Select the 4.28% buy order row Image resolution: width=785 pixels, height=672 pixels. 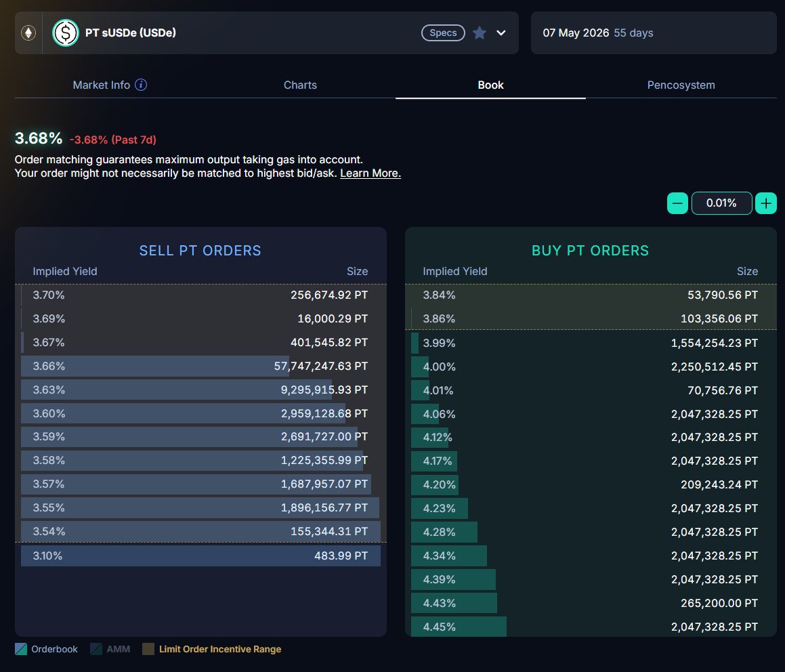point(591,532)
